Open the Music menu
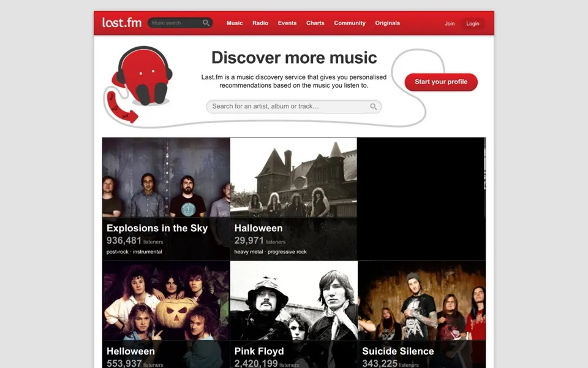588x368 pixels. point(235,23)
